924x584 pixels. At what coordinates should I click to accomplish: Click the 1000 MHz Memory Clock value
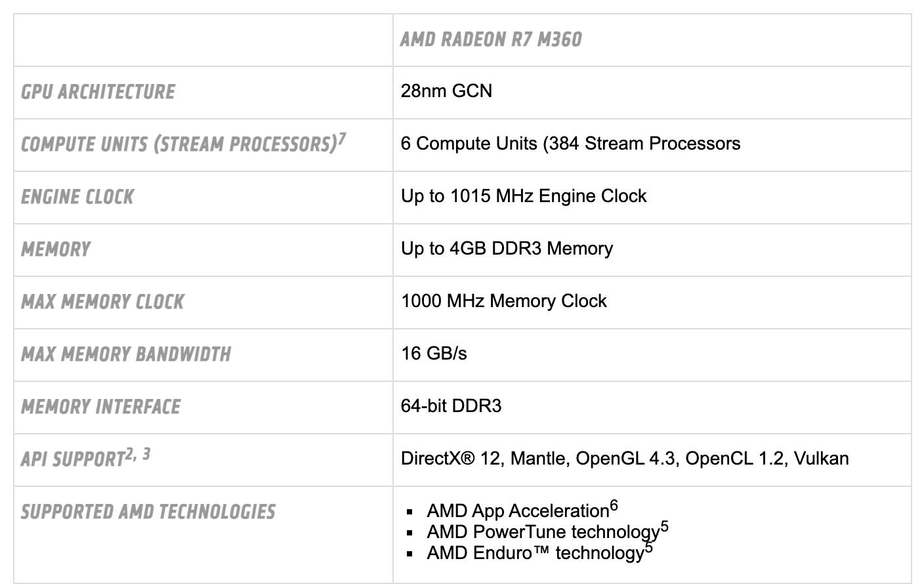pos(503,301)
